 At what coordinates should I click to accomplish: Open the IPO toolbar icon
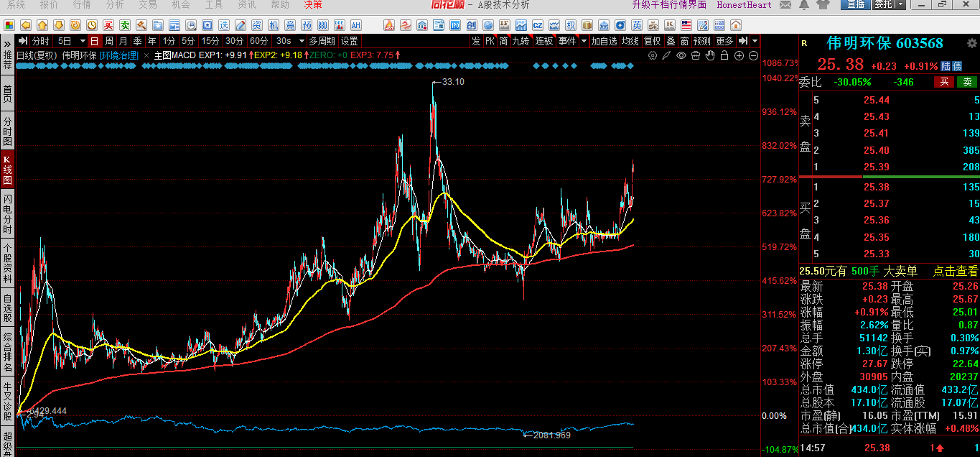click(x=454, y=26)
